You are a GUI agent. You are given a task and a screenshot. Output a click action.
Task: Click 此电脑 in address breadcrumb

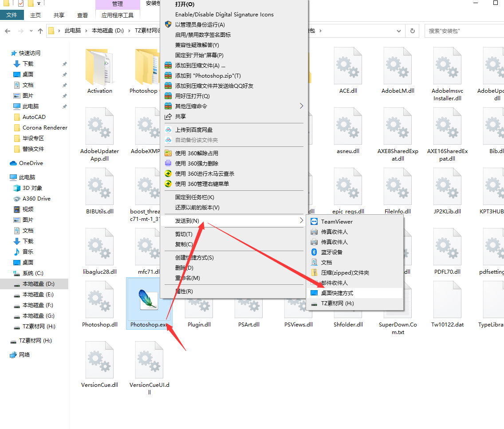pyautogui.click(x=73, y=31)
